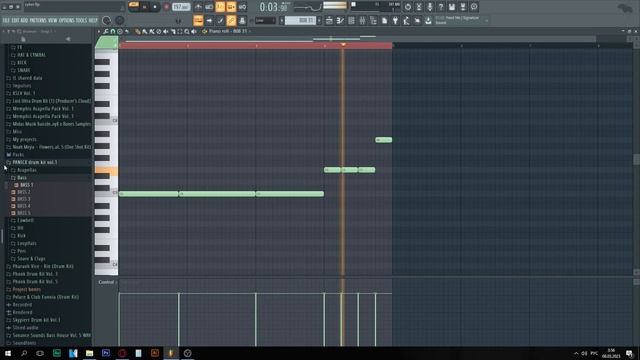Image resolution: width=640 pixels, height=360 pixels.
Task: Open the Windows Start menu
Action: click(x=8, y=353)
